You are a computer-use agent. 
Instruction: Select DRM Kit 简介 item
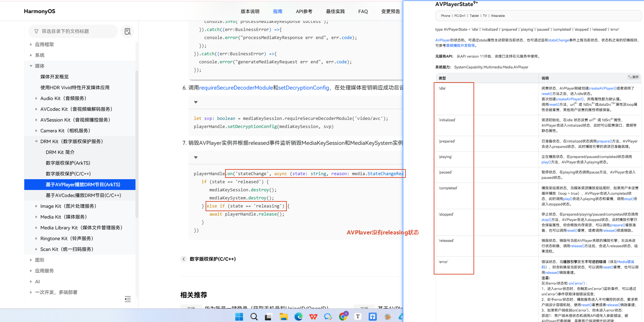pyautogui.click(x=60, y=152)
